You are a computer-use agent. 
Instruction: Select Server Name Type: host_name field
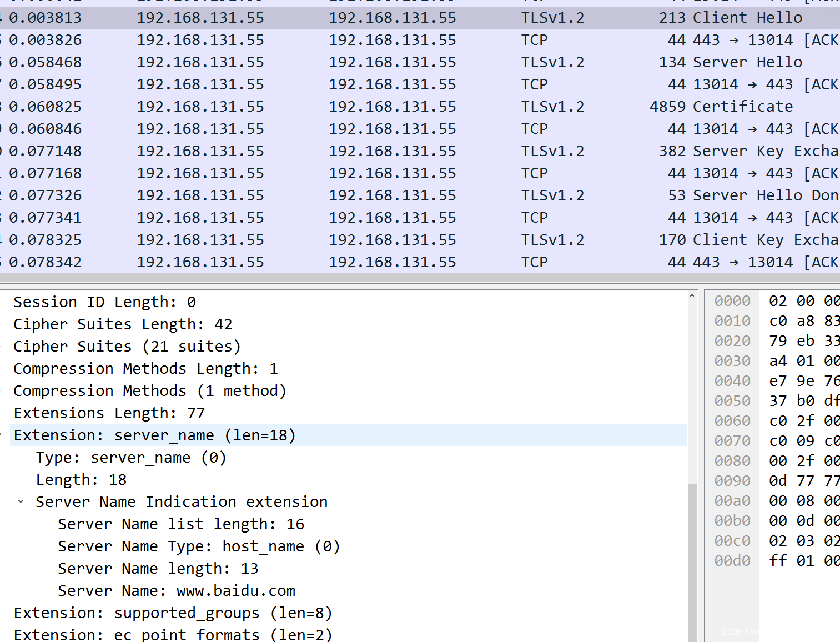(x=199, y=546)
